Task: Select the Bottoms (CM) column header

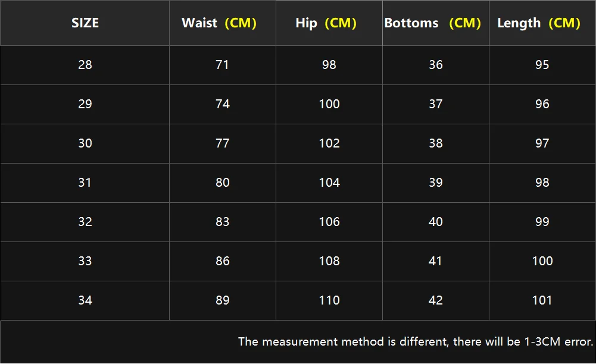Action: [x=432, y=23]
